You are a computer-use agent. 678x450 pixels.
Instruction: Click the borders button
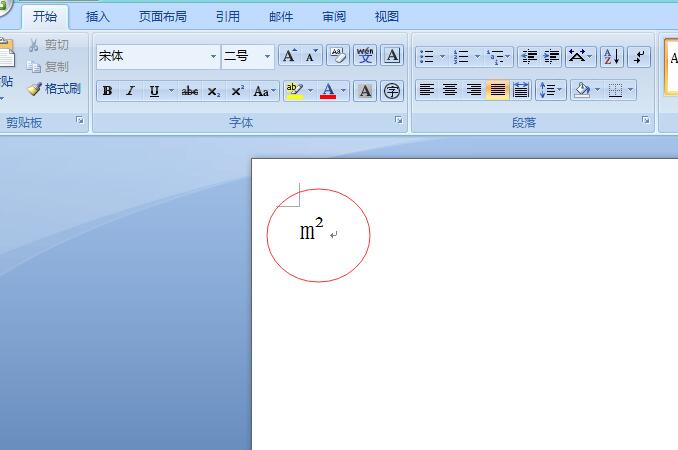615,90
